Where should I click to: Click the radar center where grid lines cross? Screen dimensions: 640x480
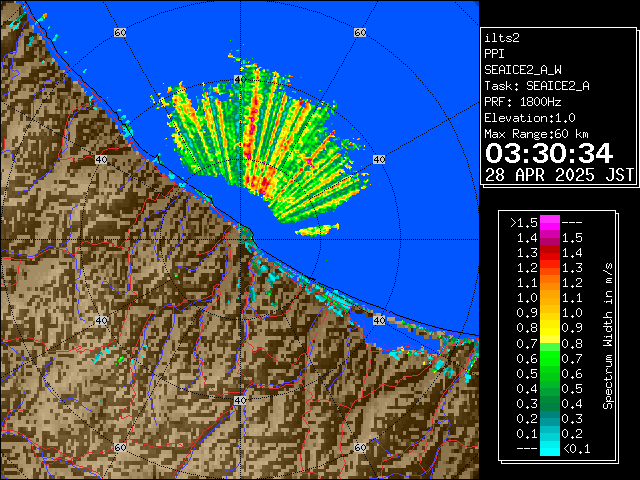point(240,240)
